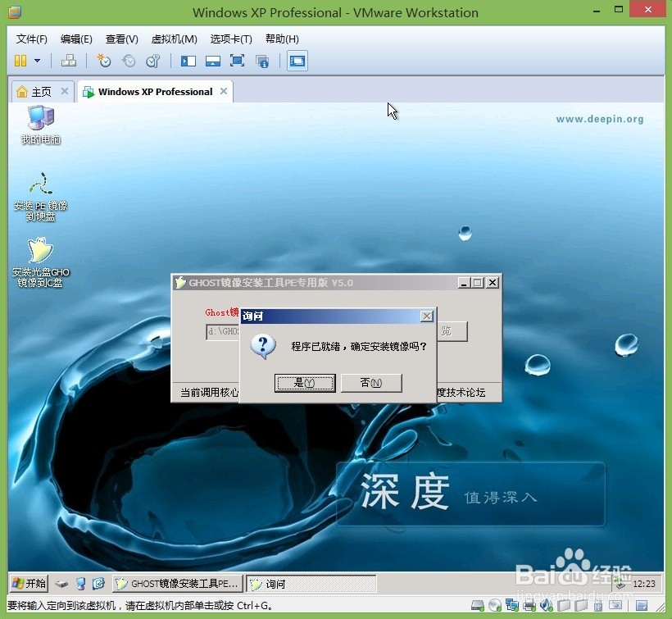Click the 安装光盘GHO镜像到C盘 ghost icon
The image size is (672, 619).
point(40,262)
